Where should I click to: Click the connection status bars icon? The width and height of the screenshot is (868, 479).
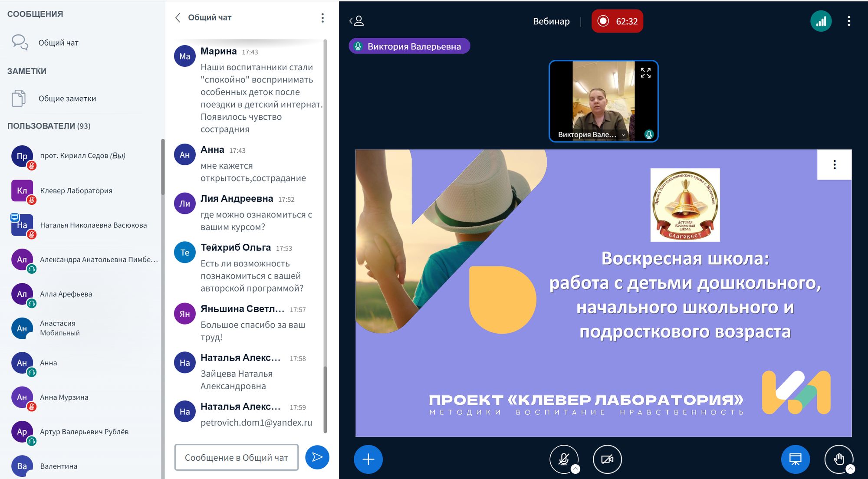821,21
